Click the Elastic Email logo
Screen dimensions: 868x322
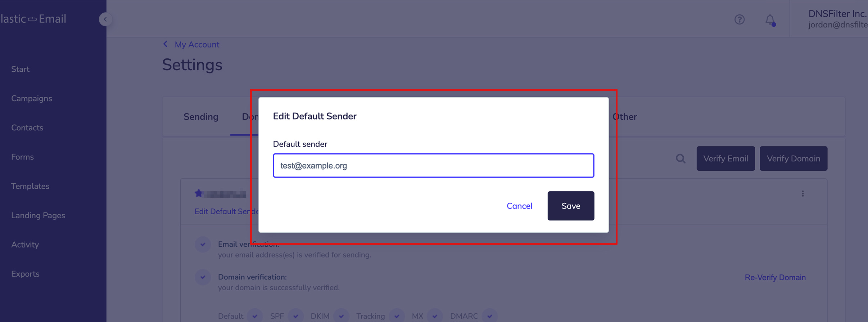(x=33, y=19)
